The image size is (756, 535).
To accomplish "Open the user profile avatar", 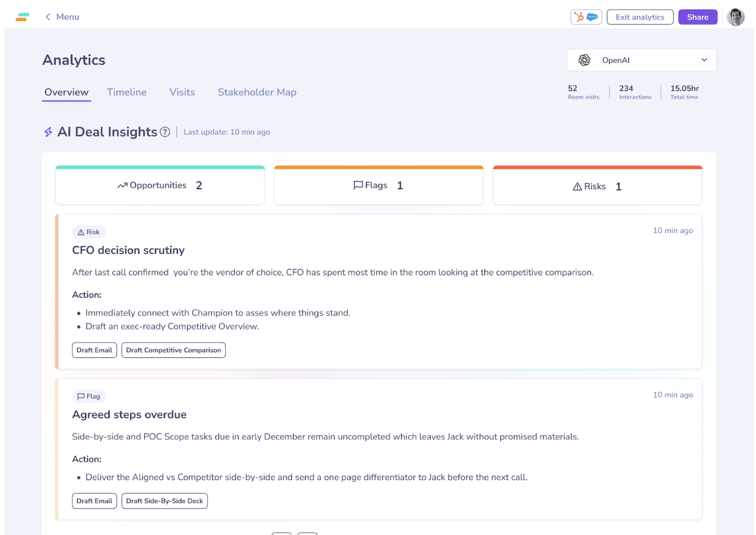I will click(x=736, y=17).
